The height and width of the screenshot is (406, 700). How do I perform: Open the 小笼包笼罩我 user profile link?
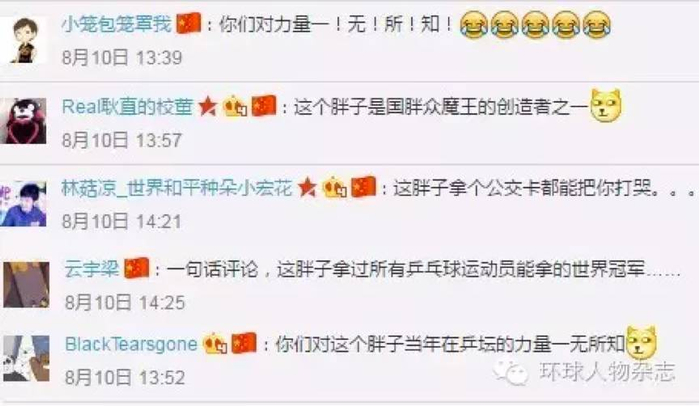[117, 24]
